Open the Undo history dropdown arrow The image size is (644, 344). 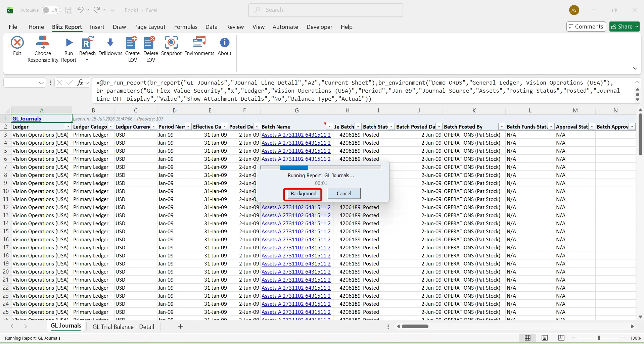(x=88, y=10)
